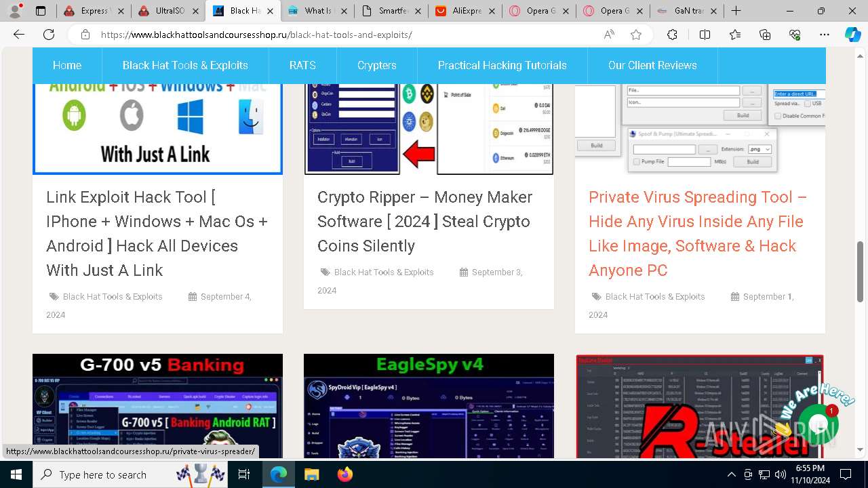Open Black Hat Tools & Exploits menu item
Viewport: 868px width, 488px height.
tap(185, 65)
